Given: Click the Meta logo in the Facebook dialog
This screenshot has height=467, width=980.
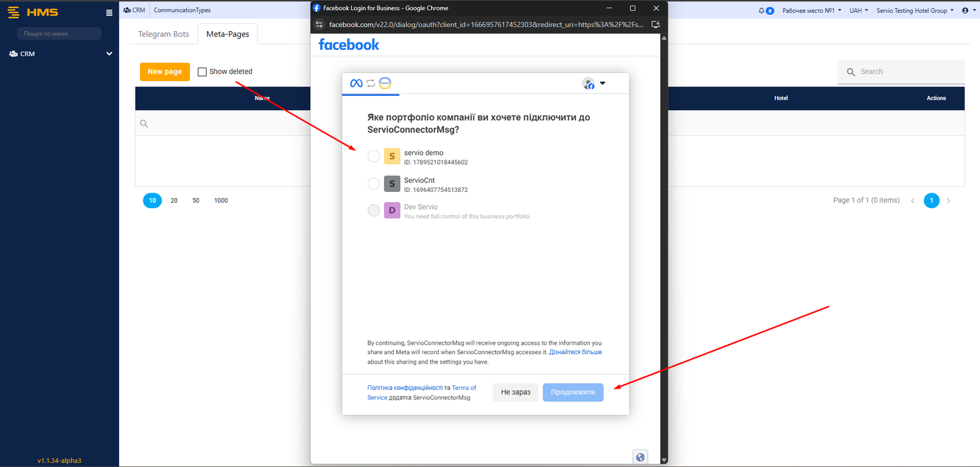Looking at the screenshot, I should tap(355, 83).
